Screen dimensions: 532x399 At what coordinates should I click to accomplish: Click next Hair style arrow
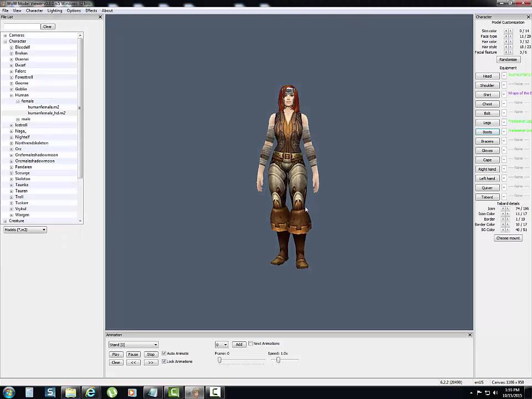coord(510,47)
